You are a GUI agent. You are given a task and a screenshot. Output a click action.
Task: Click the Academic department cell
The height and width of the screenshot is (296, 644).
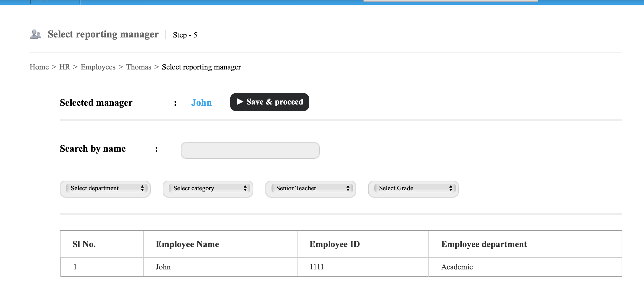[457, 267]
